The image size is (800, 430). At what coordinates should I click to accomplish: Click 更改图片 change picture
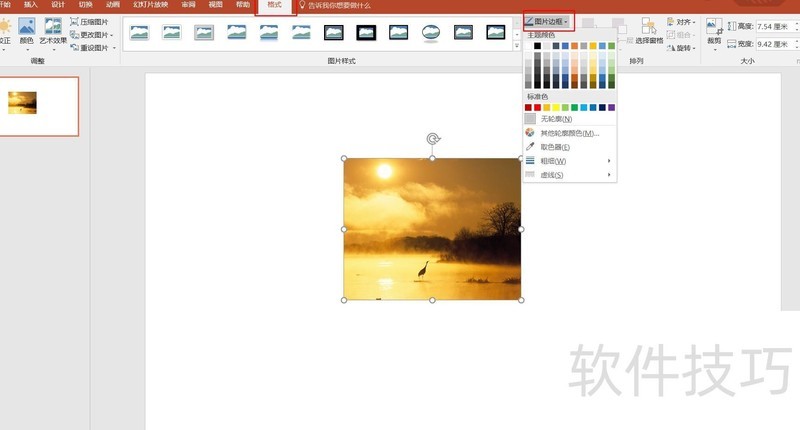coord(89,35)
